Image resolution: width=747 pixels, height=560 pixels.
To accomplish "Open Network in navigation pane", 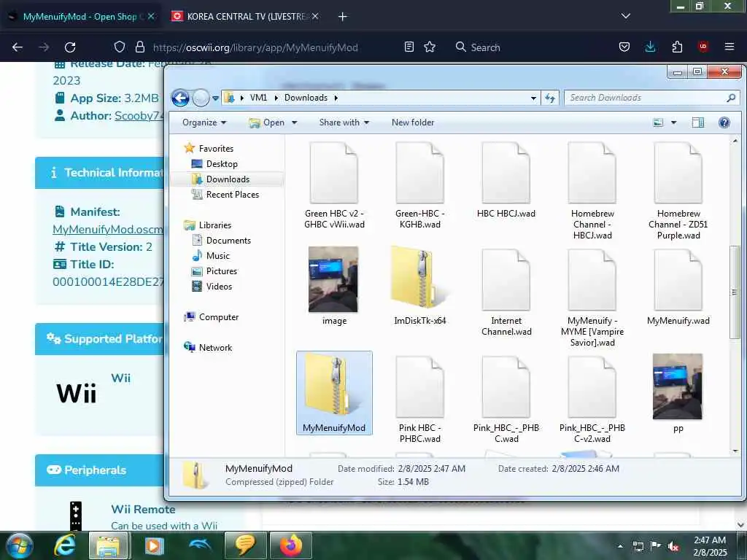I will (208, 348).
